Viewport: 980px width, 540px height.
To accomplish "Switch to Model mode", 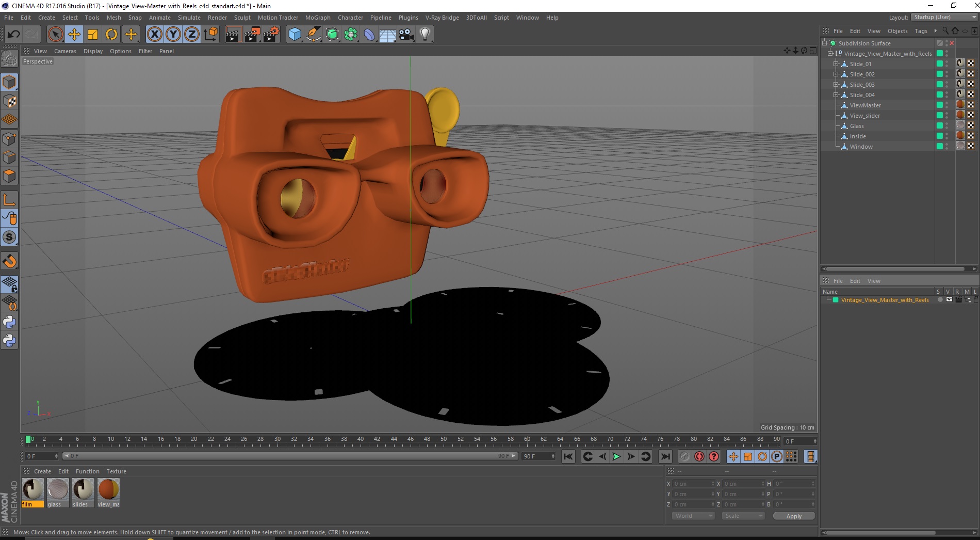I will point(9,82).
